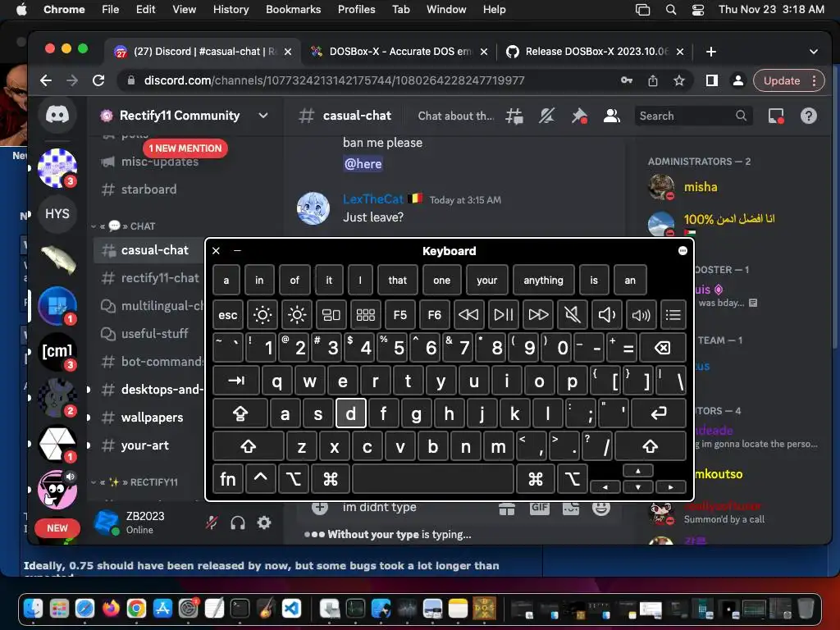840x630 pixels.
Task: Select the HYS server icon
Action: coord(57,214)
